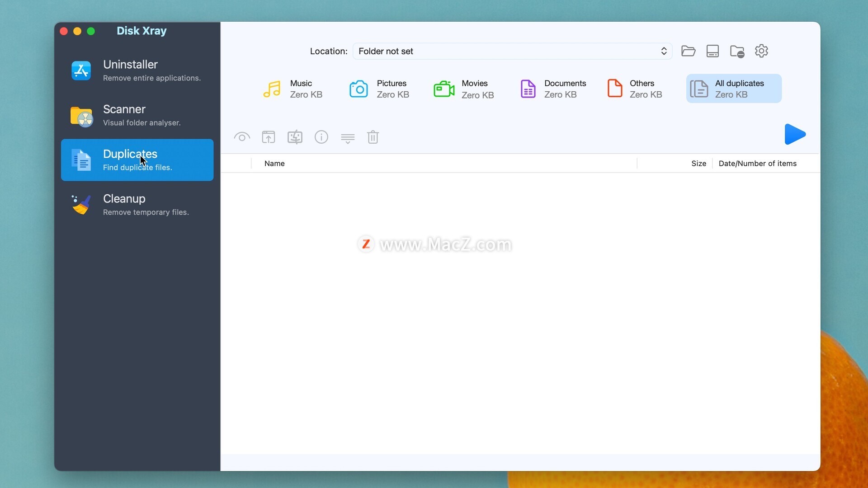
Task: Filter by Others duplicates
Action: (634, 89)
